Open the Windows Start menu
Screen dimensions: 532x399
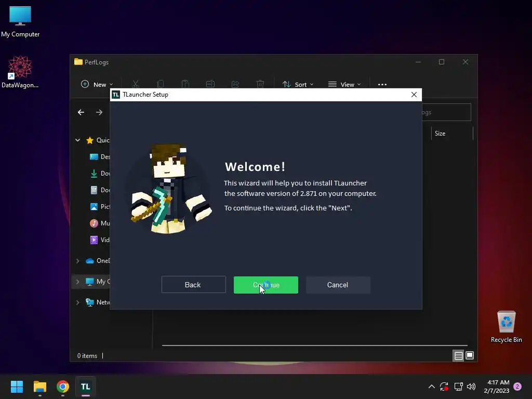coord(17,387)
